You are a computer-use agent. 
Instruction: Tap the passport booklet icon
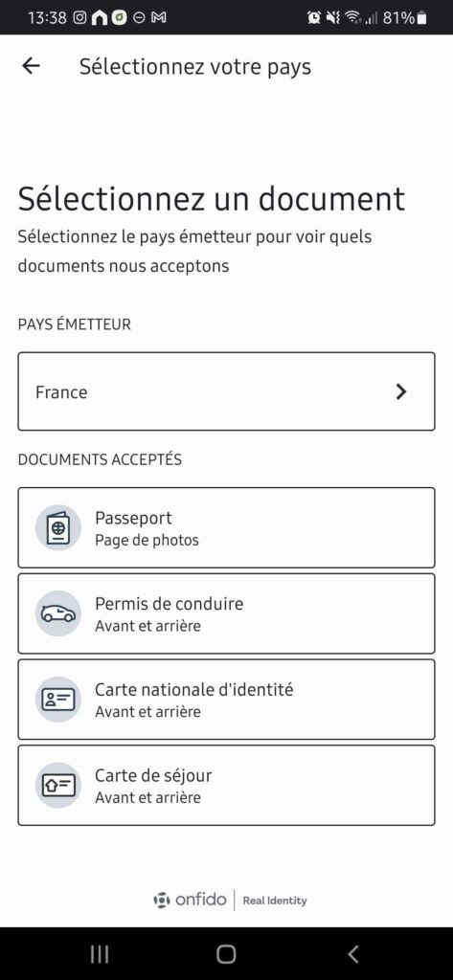click(58, 527)
